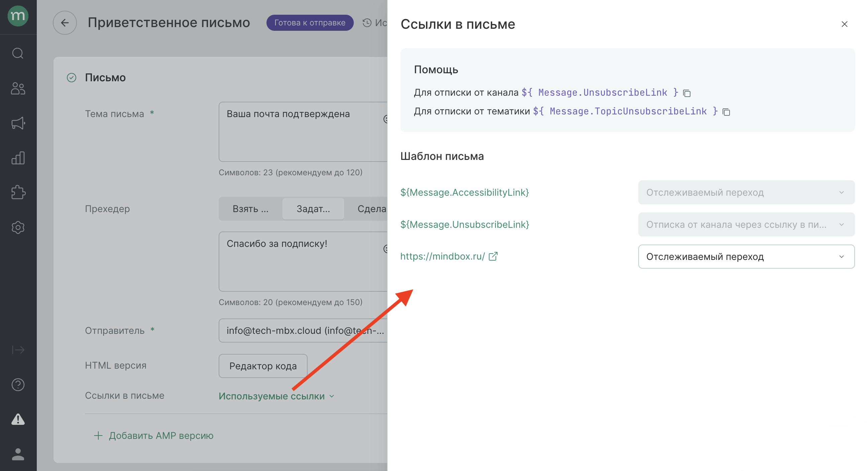Open the settings gear icon in sidebar

pyautogui.click(x=18, y=227)
